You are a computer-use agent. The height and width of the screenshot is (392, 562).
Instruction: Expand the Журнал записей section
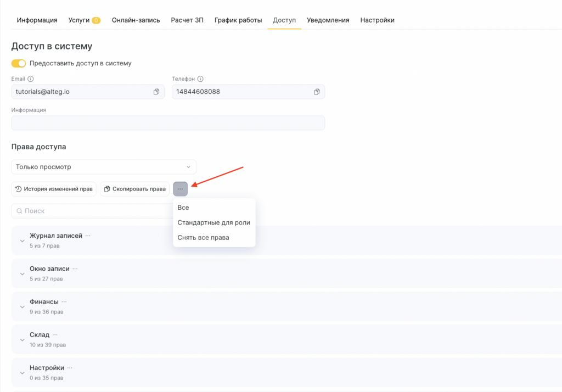pyautogui.click(x=22, y=240)
